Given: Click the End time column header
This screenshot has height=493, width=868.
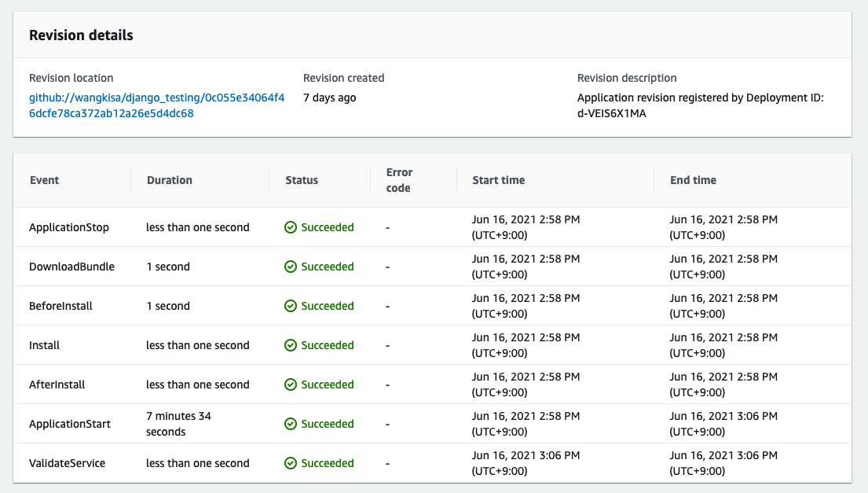Looking at the screenshot, I should tap(693, 180).
